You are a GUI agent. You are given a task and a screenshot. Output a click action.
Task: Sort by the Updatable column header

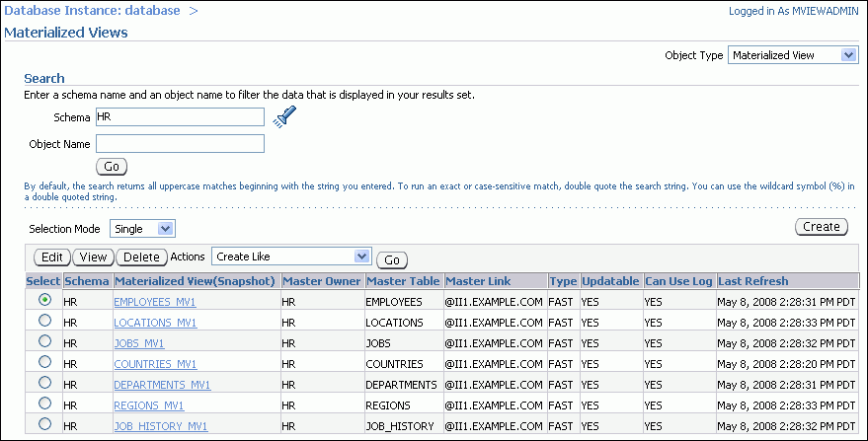click(x=610, y=281)
